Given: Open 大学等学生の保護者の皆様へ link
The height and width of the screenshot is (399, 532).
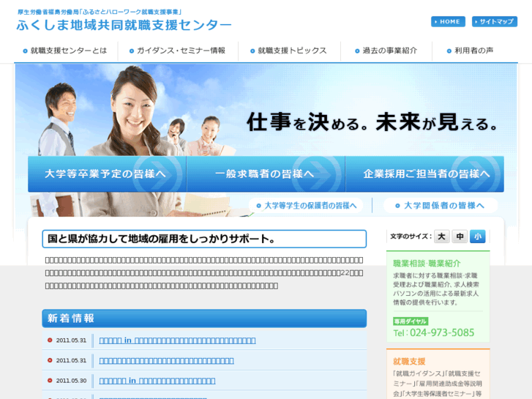Looking at the screenshot, I should (306, 206).
